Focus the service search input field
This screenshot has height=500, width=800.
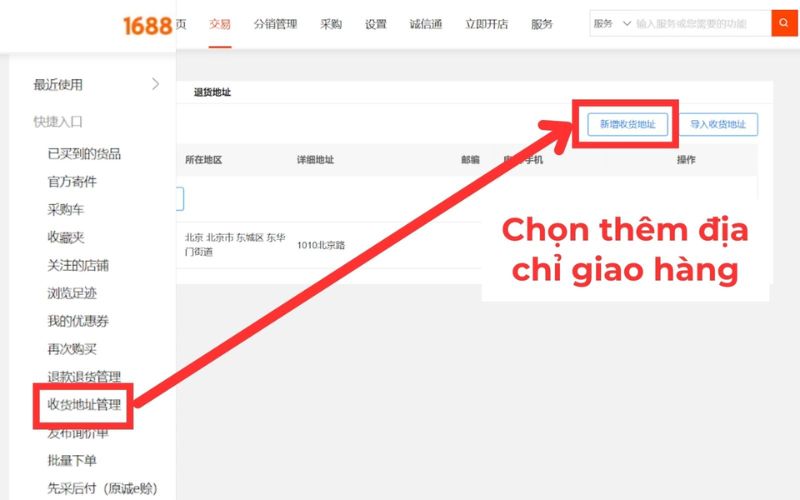coord(703,23)
